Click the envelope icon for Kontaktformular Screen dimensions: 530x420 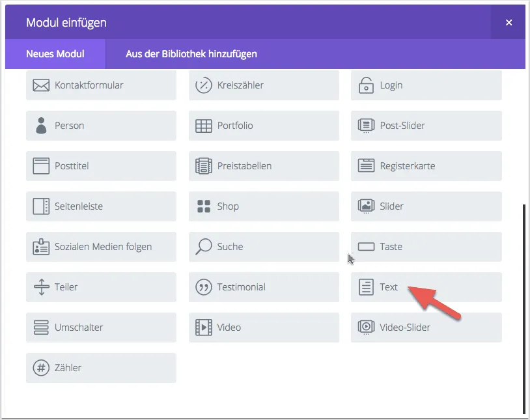[x=41, y=85]
